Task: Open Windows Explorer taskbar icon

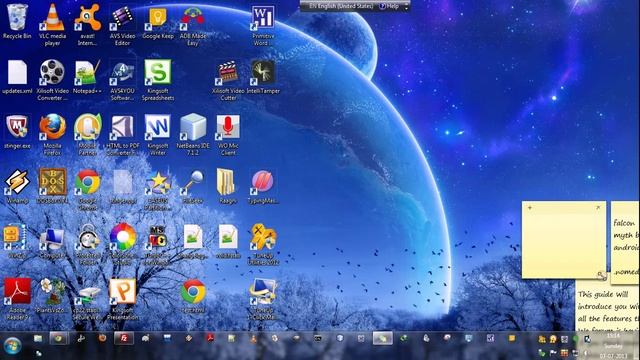Action: coord(38,338)
